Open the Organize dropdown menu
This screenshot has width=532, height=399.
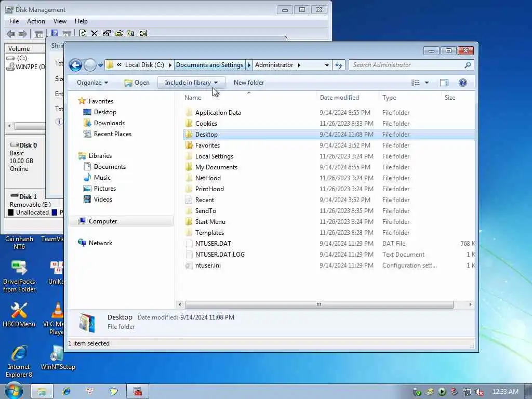tap(92, 83)
